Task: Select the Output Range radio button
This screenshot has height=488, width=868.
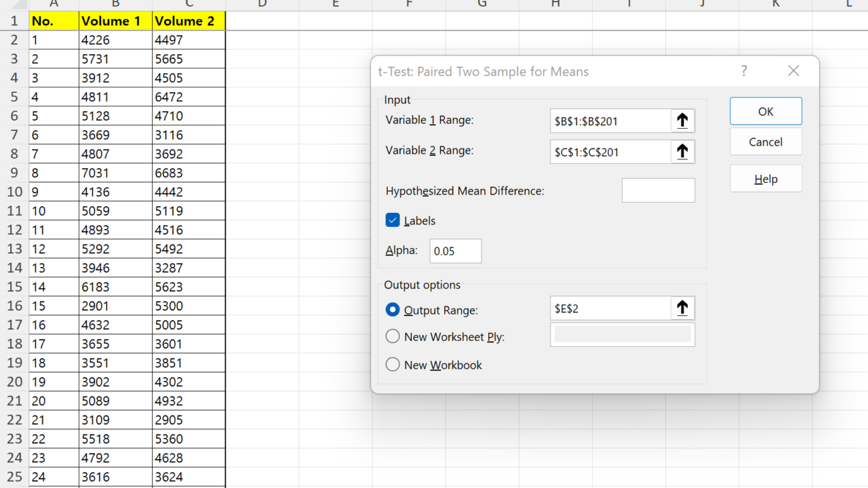Action: (393, 310)
